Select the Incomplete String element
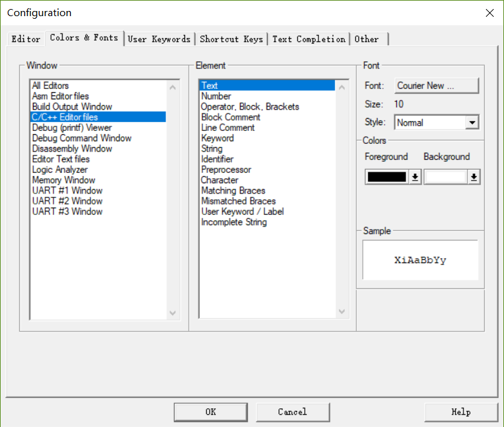The width and height of the screenshot is (504, 427). coord(267,223)
